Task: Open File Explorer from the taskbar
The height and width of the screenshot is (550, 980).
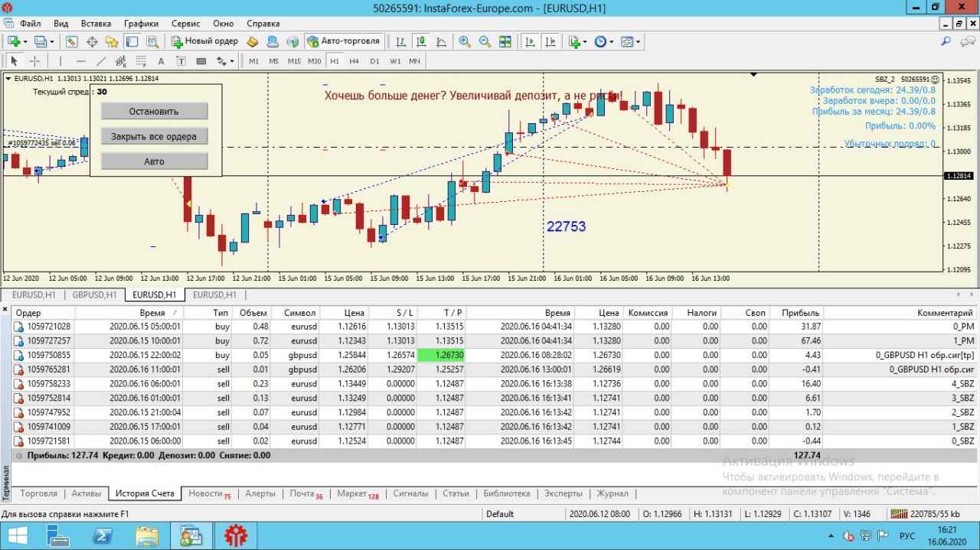Action: click(x=146, y=535)
